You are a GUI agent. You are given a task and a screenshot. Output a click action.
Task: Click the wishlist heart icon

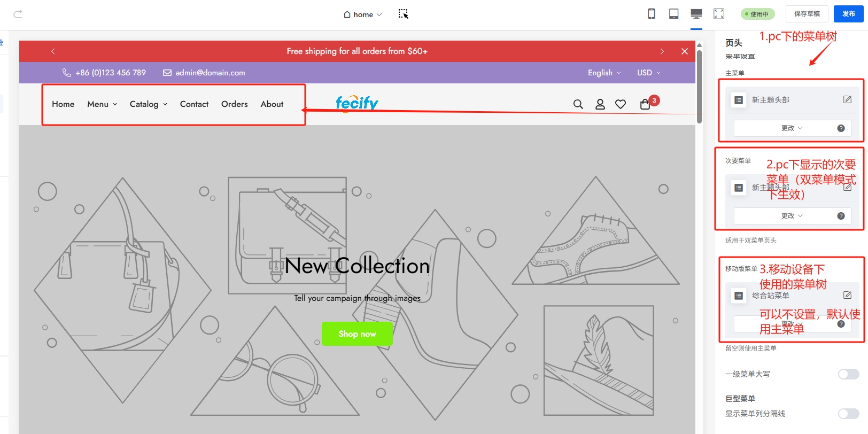click(x=621, y=104)
